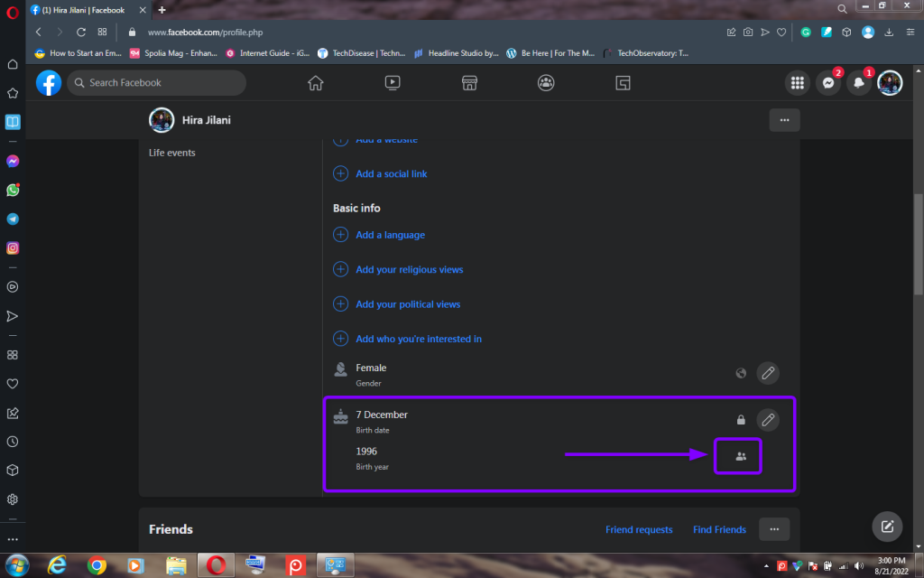
Task: Open Facebook Home feed icon
Action: 315,83
